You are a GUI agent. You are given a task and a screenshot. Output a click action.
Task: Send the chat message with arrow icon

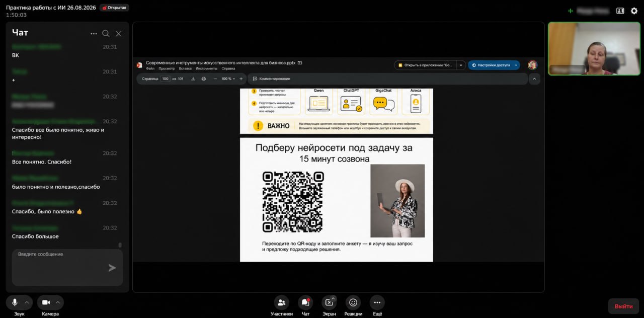[x=112, y=268]
